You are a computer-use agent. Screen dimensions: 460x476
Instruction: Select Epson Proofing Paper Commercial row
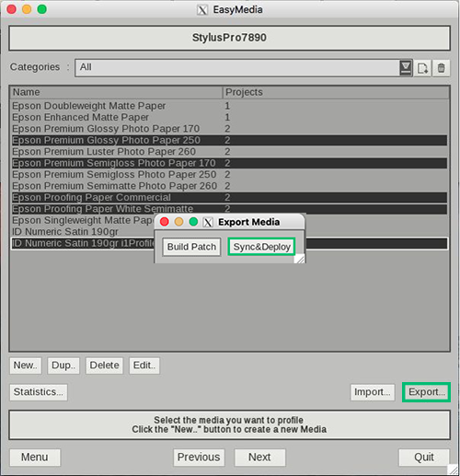point(229,197)
